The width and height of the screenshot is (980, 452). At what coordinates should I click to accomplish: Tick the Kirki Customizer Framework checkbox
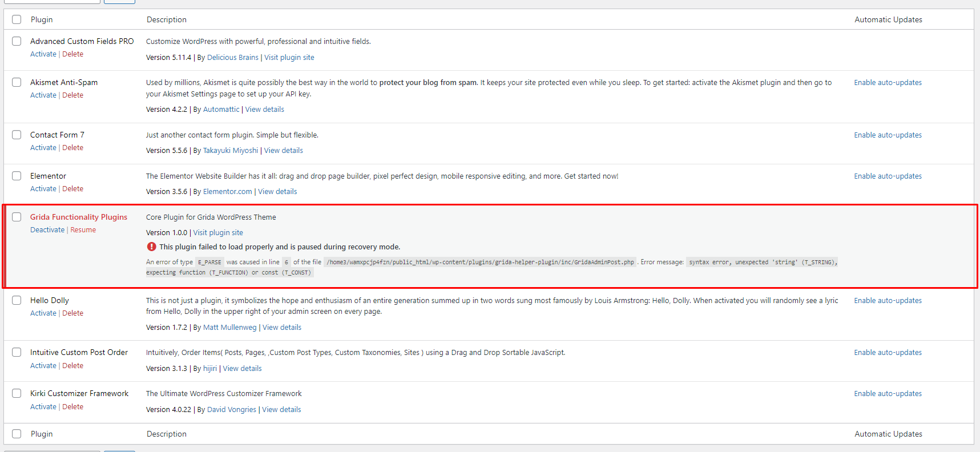point(17,393)
